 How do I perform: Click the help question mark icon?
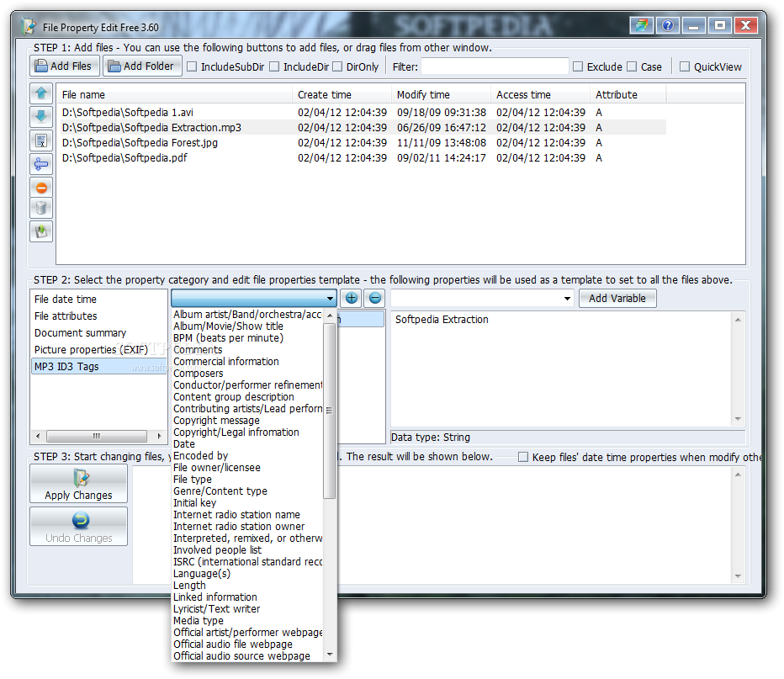[x=668, y=25]
